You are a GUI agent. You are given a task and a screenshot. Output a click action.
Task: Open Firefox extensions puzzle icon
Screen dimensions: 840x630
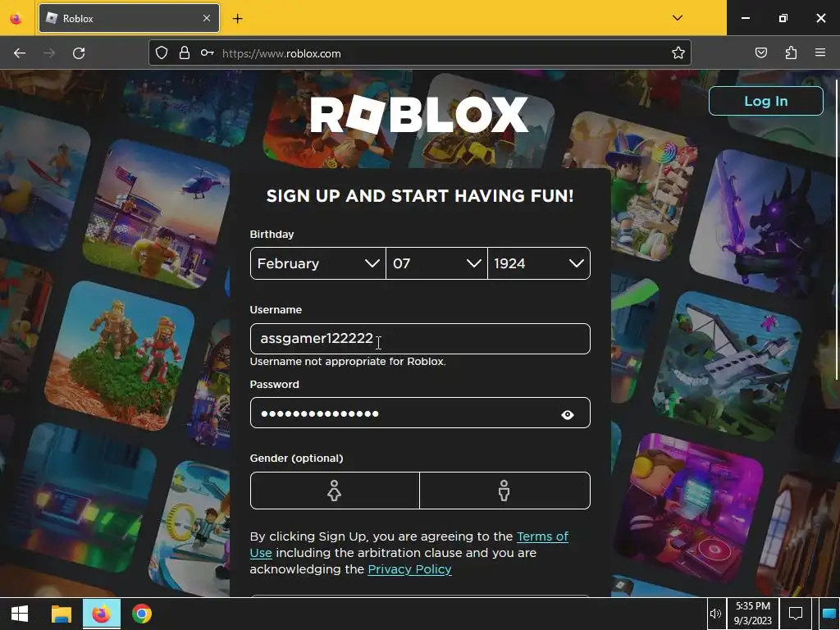791,52
